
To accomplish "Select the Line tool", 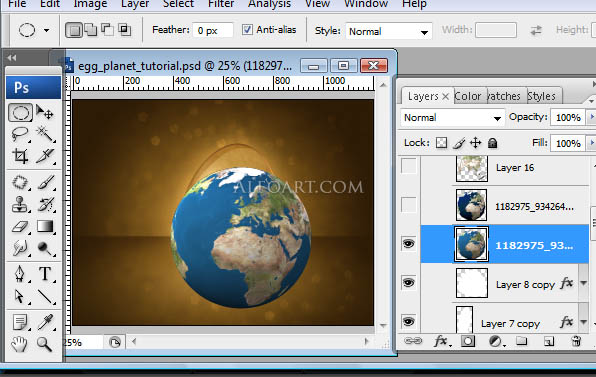I will click(x=45, y=296).
